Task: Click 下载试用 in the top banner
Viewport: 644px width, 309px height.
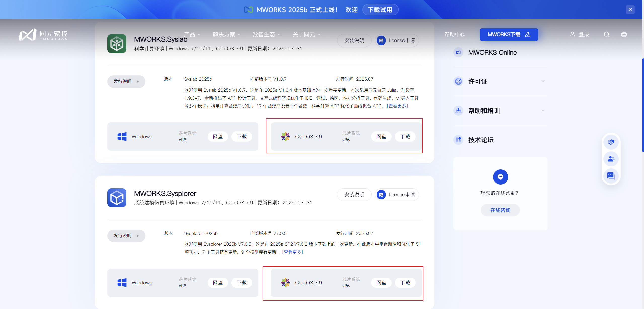Action: (x=380, y=10)
